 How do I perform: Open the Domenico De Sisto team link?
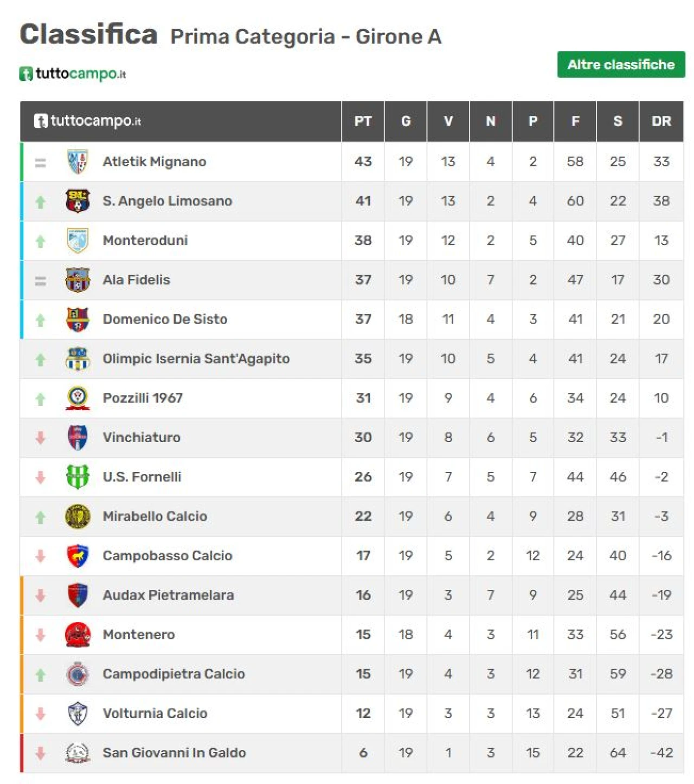(165, 319)
